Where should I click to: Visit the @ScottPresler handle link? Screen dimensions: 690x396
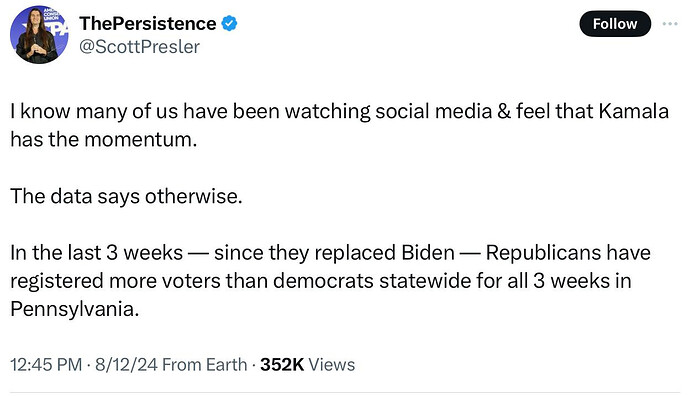coord(139,47)
